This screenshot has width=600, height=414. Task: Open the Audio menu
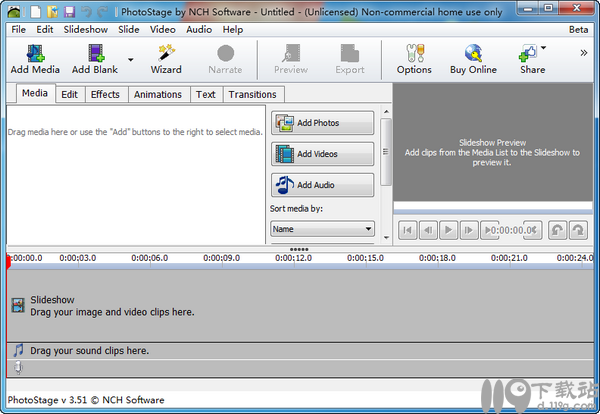[199, 29]
